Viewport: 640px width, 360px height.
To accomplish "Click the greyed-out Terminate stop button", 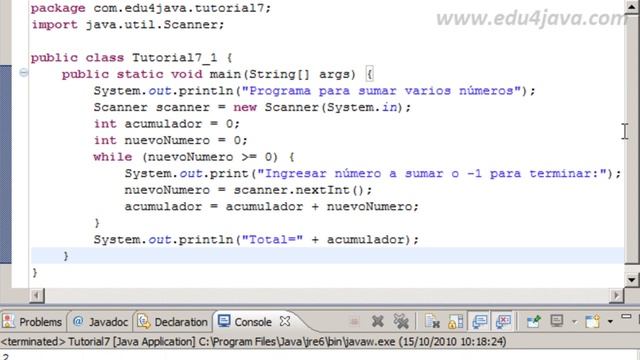I will click(354, 322).
